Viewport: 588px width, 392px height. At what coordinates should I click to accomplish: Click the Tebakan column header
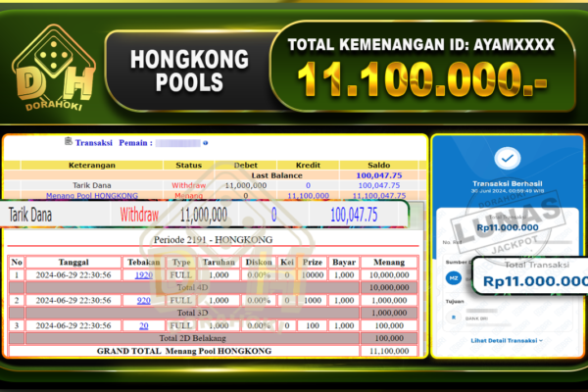(144, 263)
